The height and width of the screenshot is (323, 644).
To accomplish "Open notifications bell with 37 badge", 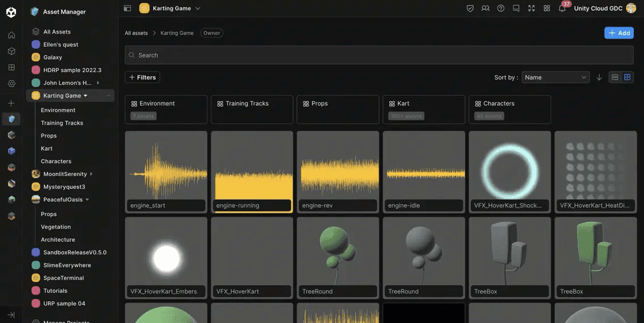I will [x=562, y=8].
